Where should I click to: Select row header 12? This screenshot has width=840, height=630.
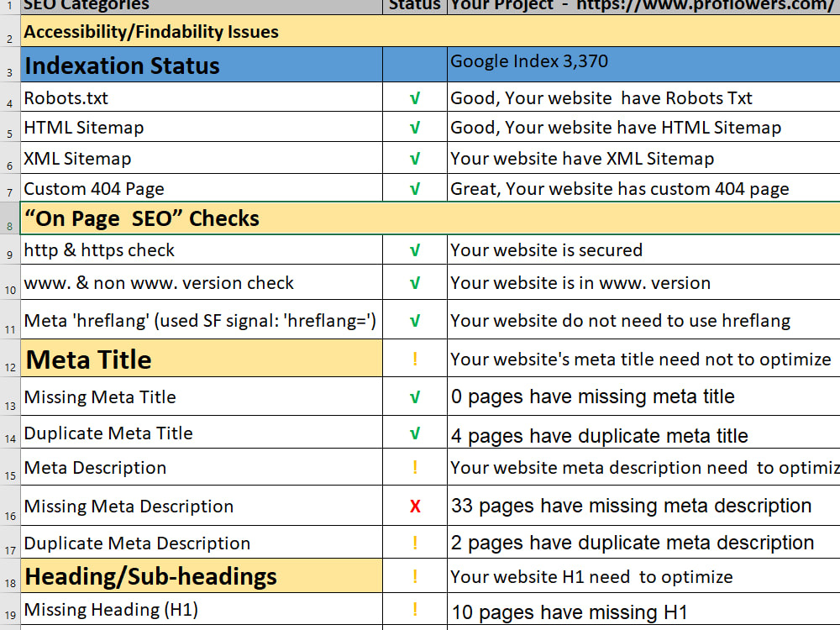point(9,358)
